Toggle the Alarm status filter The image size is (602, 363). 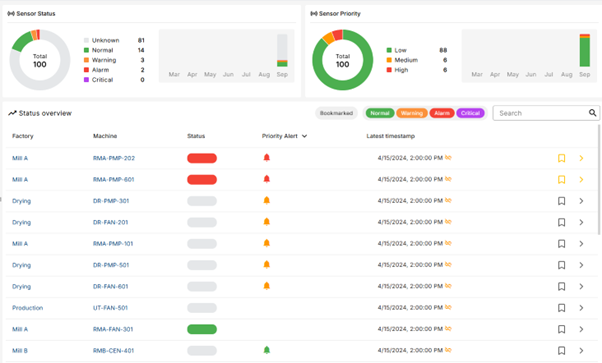point(442,113)
